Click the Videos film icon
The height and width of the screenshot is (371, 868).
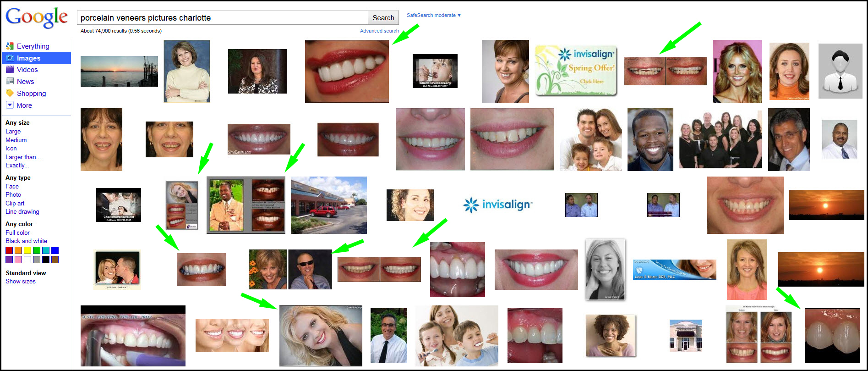pyautogui.click(x=10, y=69)
